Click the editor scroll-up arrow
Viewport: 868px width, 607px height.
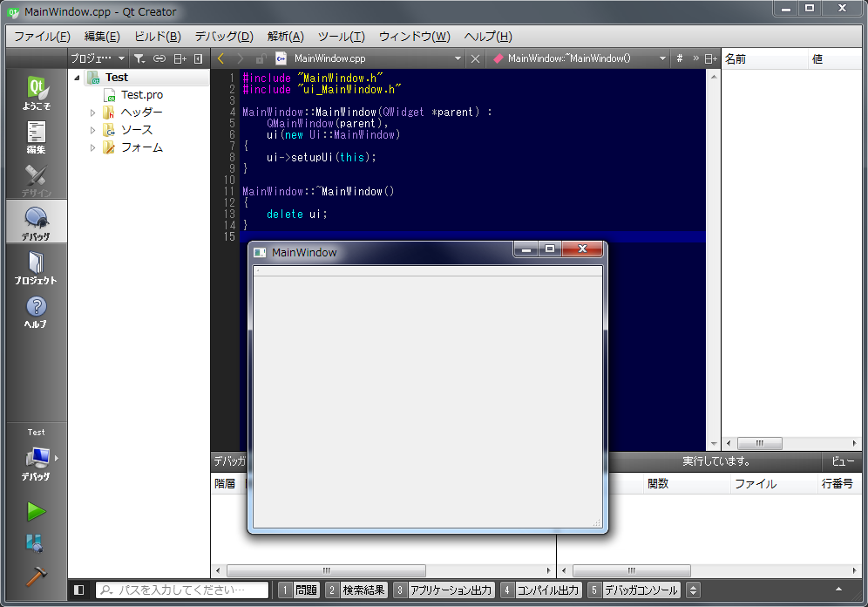[x=714, y=77]
